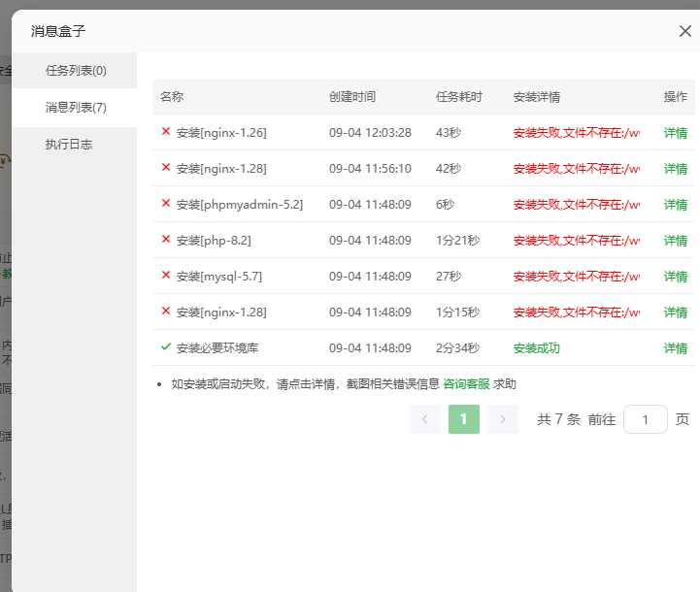Select task name 安装[php-8.2]
The height and width of the screenshot is (592, 700).
tap(214, 241)
